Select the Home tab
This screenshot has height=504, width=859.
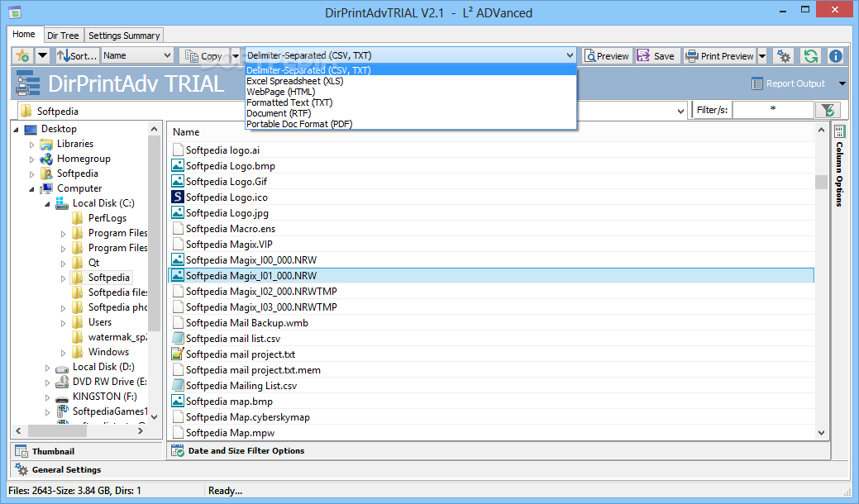[24, 34]
